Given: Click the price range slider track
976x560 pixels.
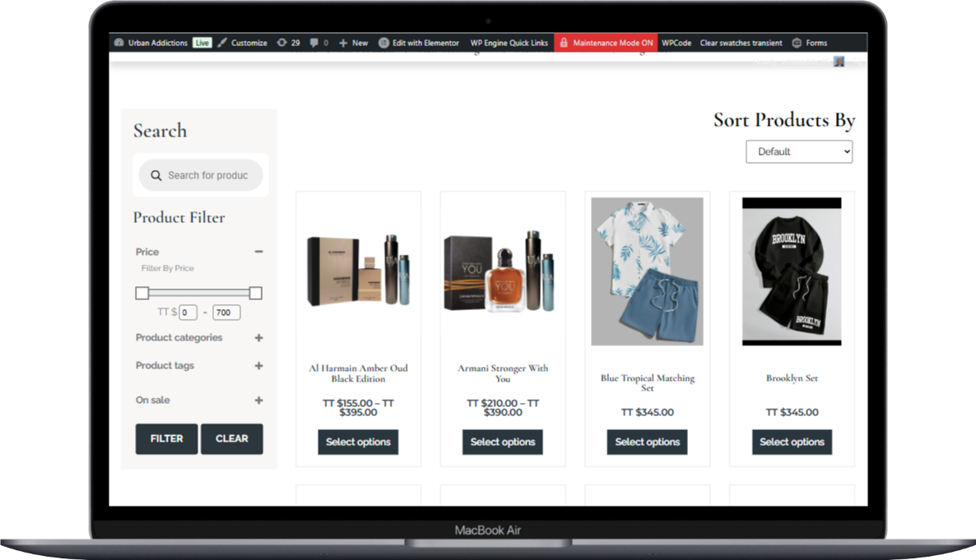Looking at the screenshot, I should click(x=198, y=293).
